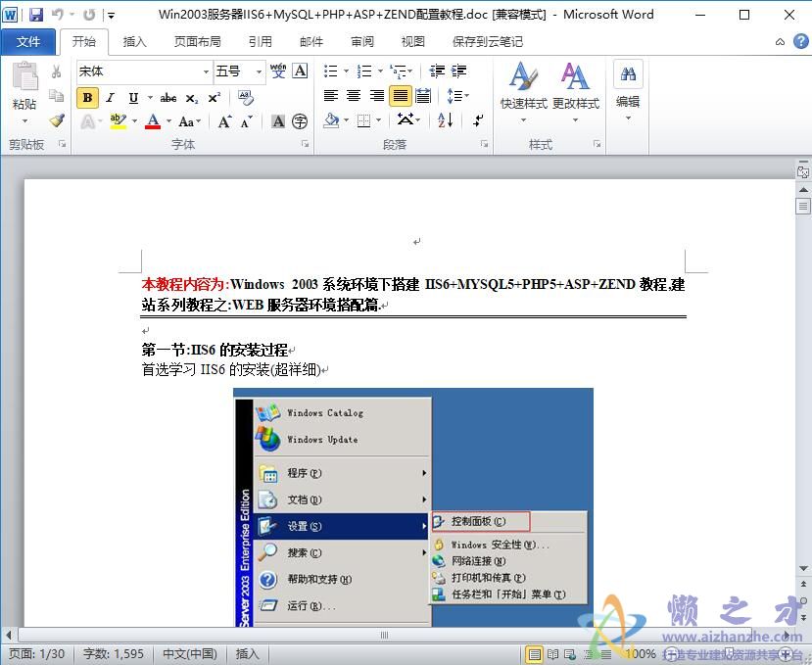The width and height of the screenshot is (812, 665).
Task: Apply superscript formatting
Action: click(x=214, y=98)
